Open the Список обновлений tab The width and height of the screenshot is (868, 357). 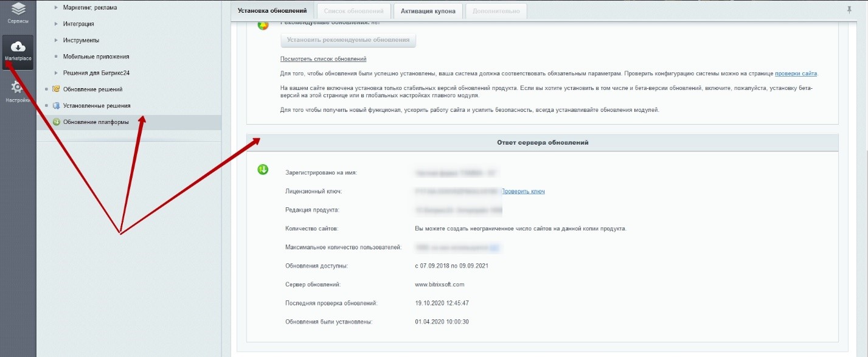point(353,11)
